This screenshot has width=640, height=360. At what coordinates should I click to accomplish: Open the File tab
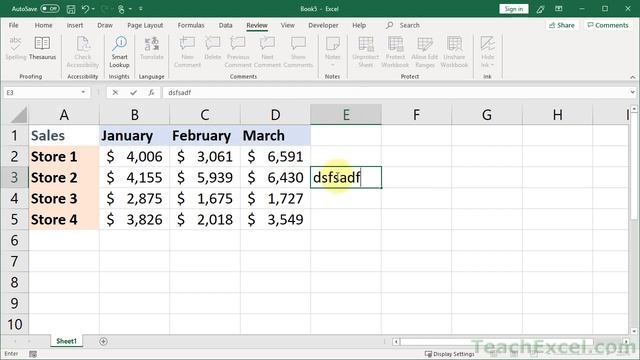[13, 25]
